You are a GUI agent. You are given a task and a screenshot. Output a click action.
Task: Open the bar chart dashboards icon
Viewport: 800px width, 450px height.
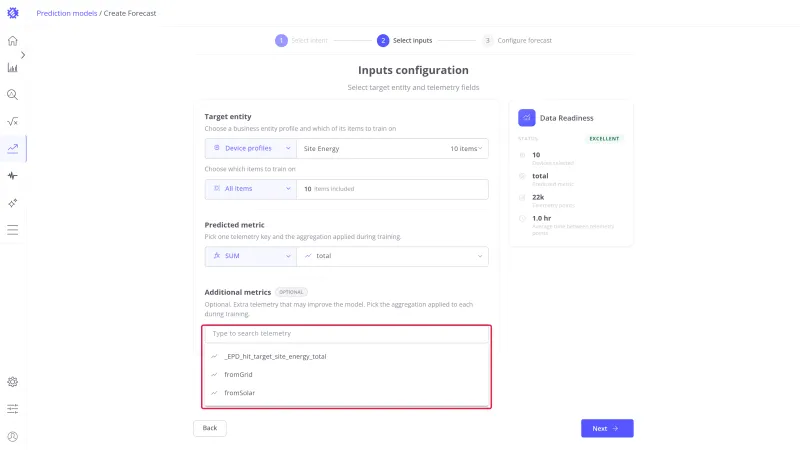click(x=13, y=68)
